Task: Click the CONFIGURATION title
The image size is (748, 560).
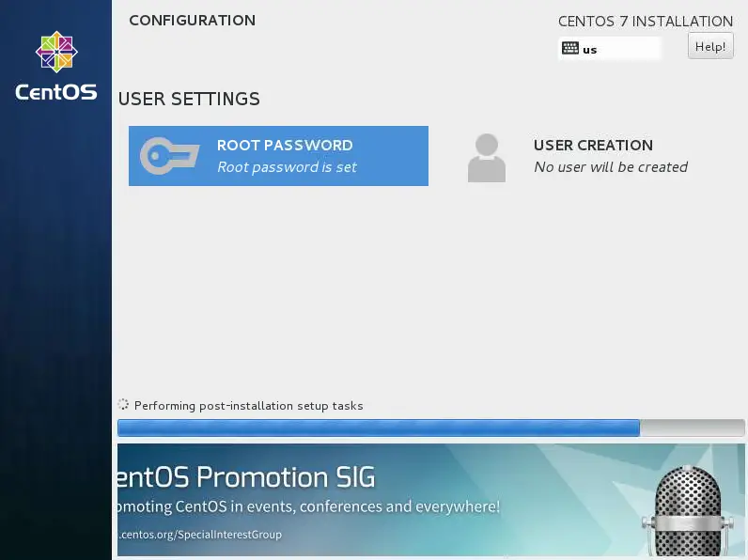Action: (x=193, y=20)
